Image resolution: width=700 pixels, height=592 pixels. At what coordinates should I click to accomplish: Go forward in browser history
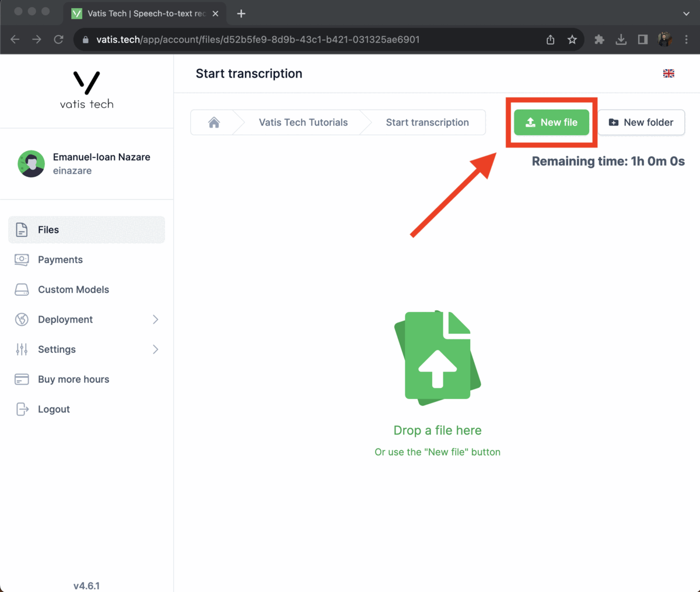(x=37, y=40)
